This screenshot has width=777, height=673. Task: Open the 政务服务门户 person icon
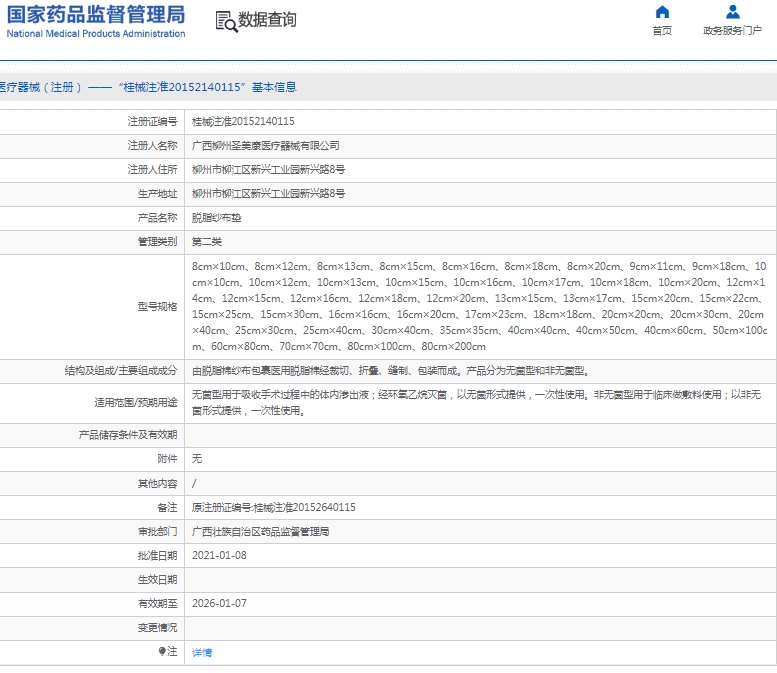point(732,11)
